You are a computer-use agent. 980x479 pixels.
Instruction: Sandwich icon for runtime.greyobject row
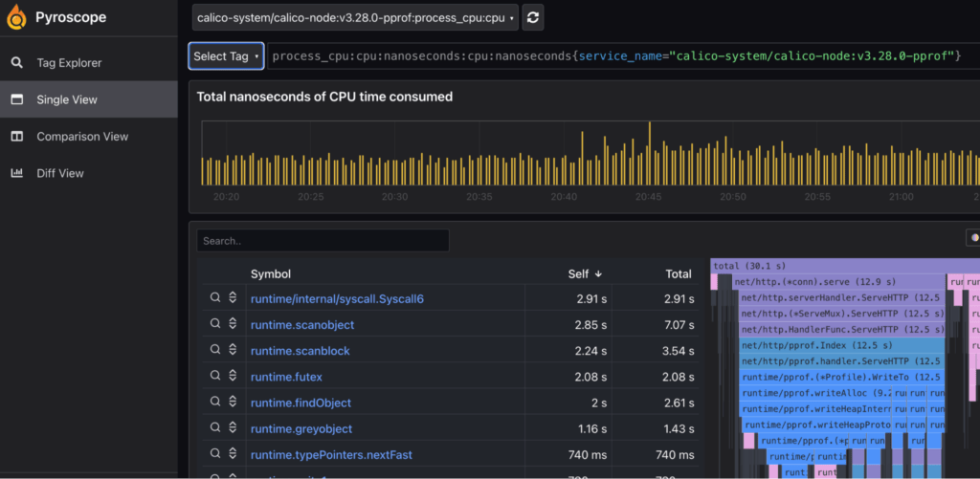tap(233, 427)
